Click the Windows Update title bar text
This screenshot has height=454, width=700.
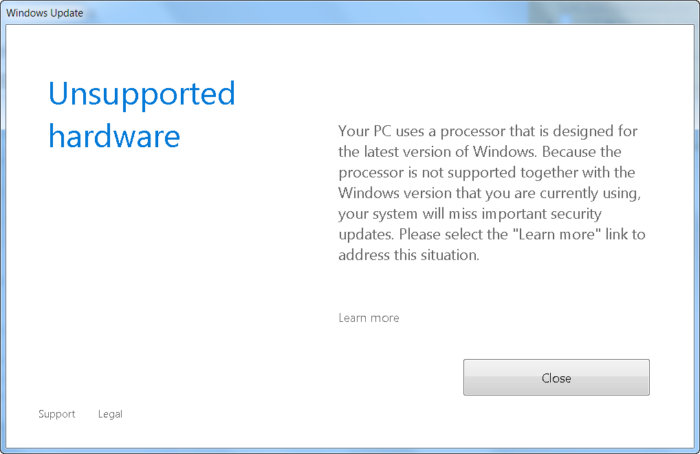[45, 13]
